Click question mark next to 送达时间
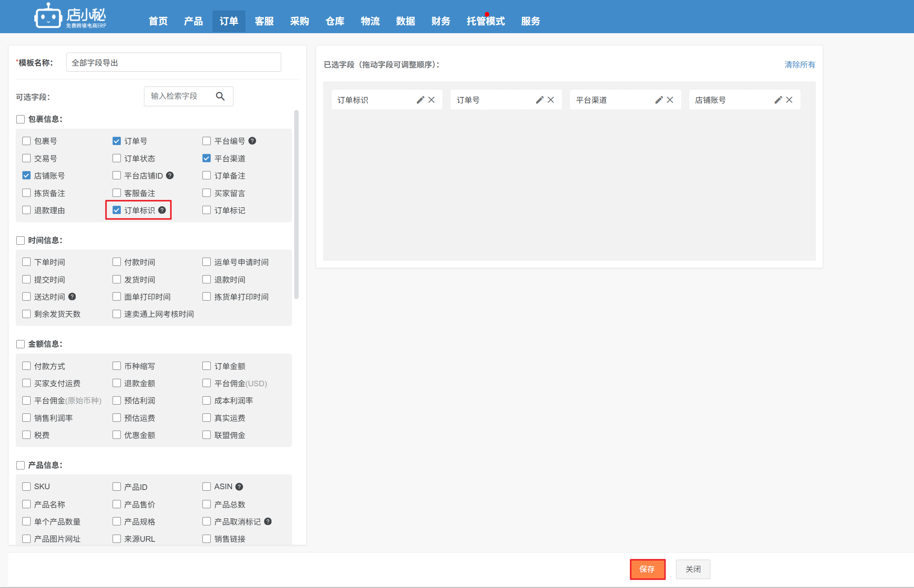Viewport: 914px width, 588px height. tap(72, 297)
